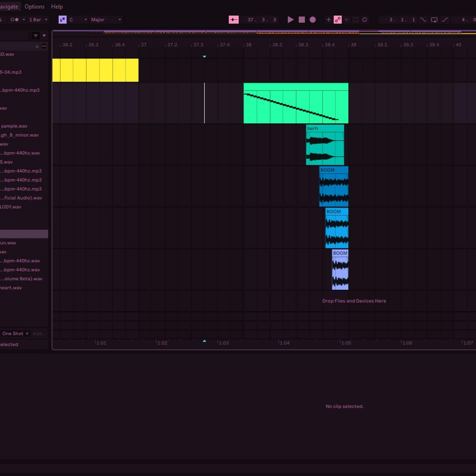Open the Help menu
The width and height of the screenshot is (476, 476).
tap(57, 7)
